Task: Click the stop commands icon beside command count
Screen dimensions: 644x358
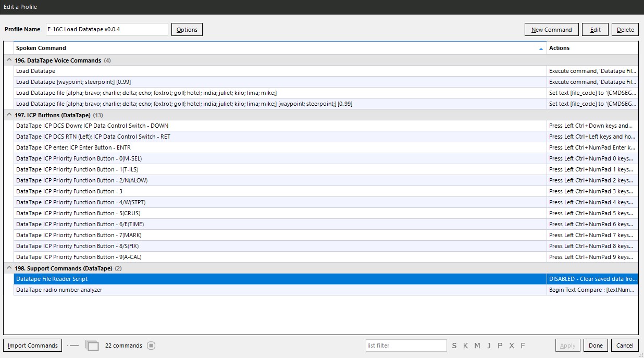Action: 151,345
